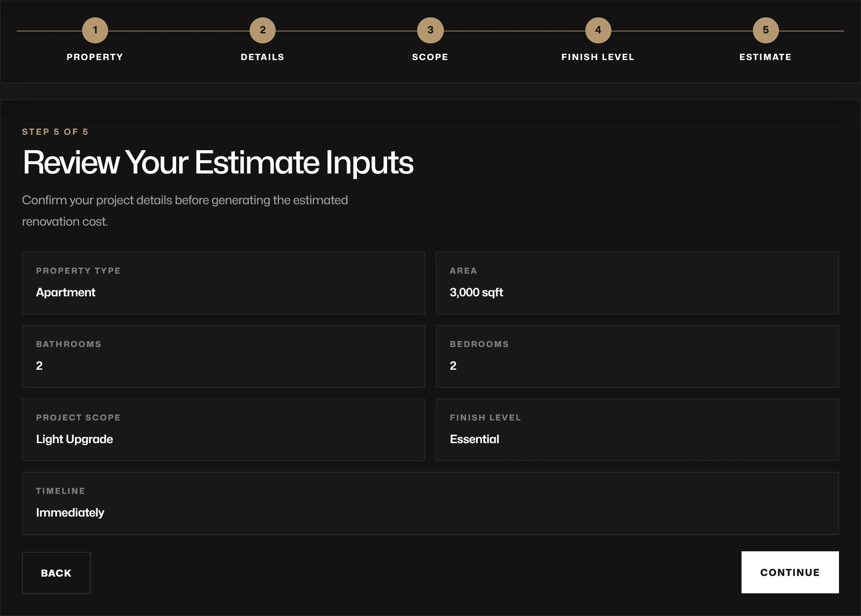Select step 5 circle for Estimate

point(766,30)
